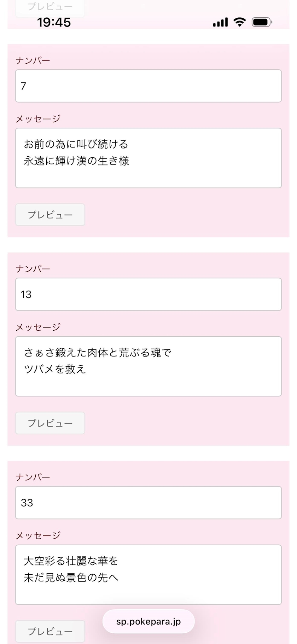Tap the メッセージ label above 大空彩る text
Screen dimensions: 297x644
tap(38, 535)
